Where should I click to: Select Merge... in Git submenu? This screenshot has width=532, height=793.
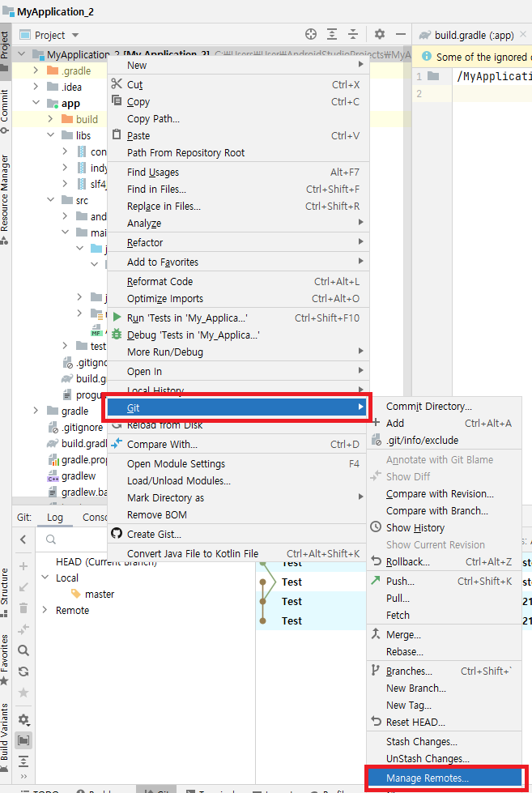[445, 634]
